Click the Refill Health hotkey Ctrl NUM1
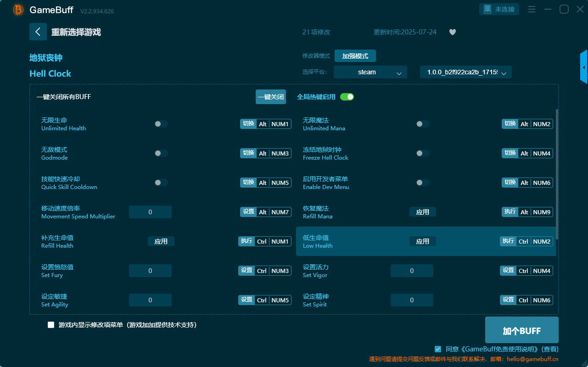The image size is (588, 367). [x=265, y=241]
